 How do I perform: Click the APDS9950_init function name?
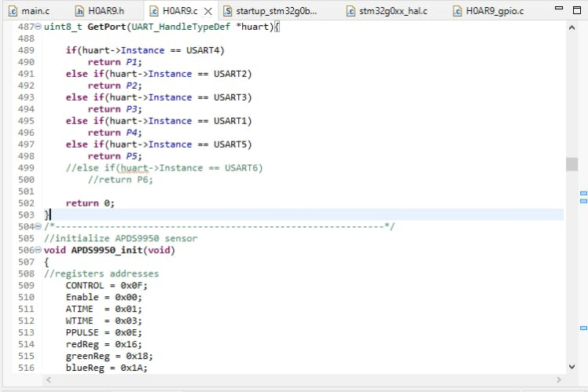coord(101,251)
